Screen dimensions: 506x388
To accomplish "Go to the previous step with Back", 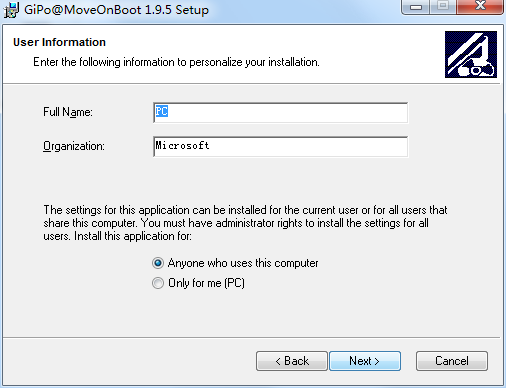I will [292, 361].
